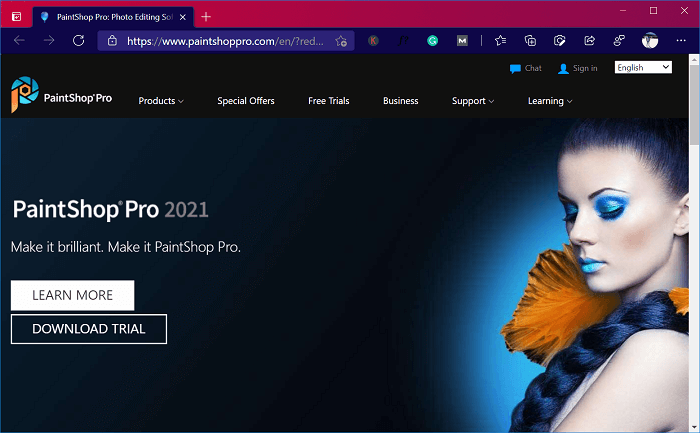Viewport: 700px width, 433px height.
Task: Open a new tab with plus button
Action: pos(206,17)
